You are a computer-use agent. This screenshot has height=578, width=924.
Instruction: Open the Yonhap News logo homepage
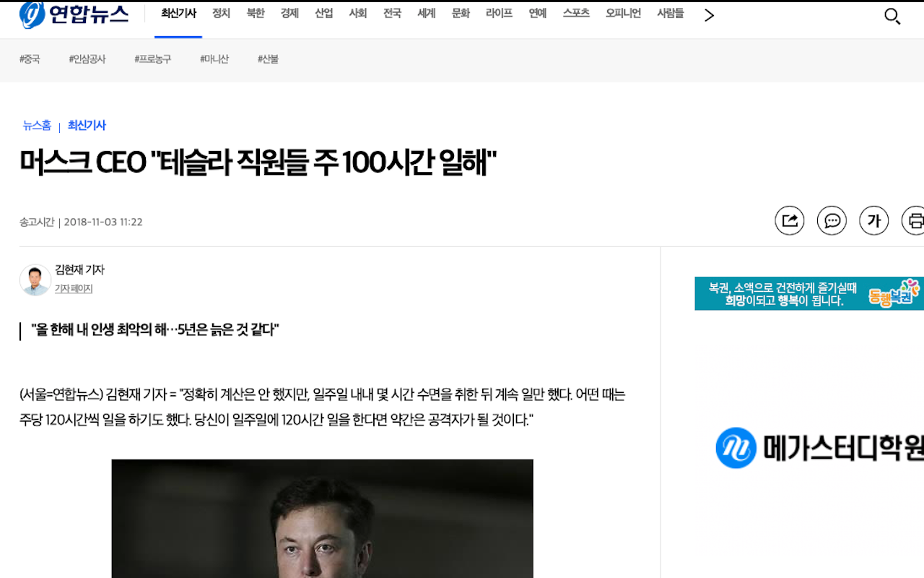(74, 14)
